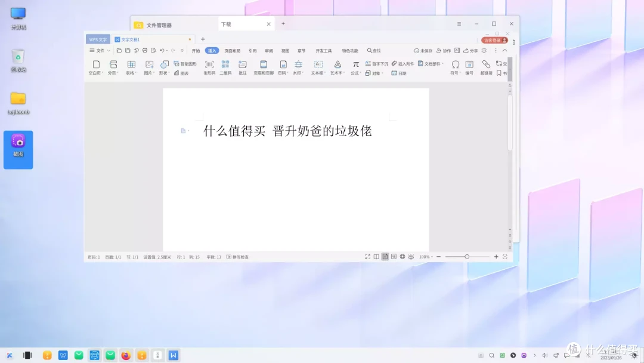Viewport: 644px width, 363px height.
Task: Adjust the zoom slider handle
Action: pyautogui.click(x=467, y=257)
